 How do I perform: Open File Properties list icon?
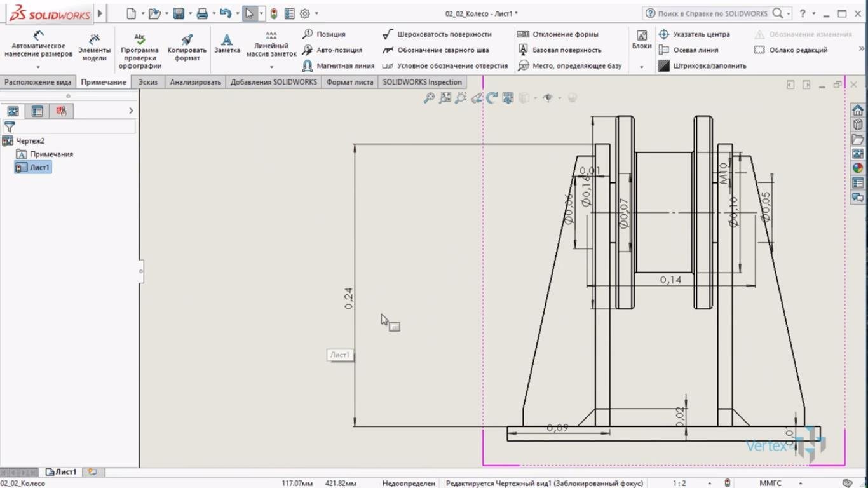pyautogui.click(x=290, y=13)
